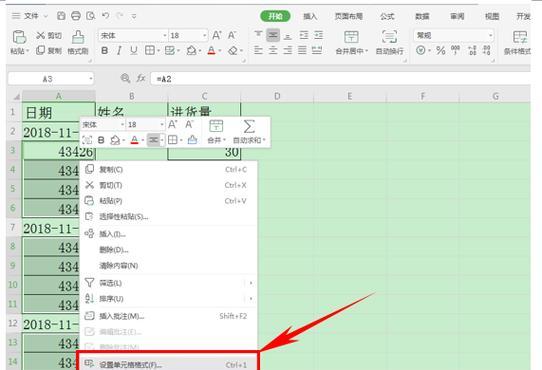Click 自动求和 sigma in the mini toolbar
The width and height of the screenshot is (542, 370).
coord(249,127)
